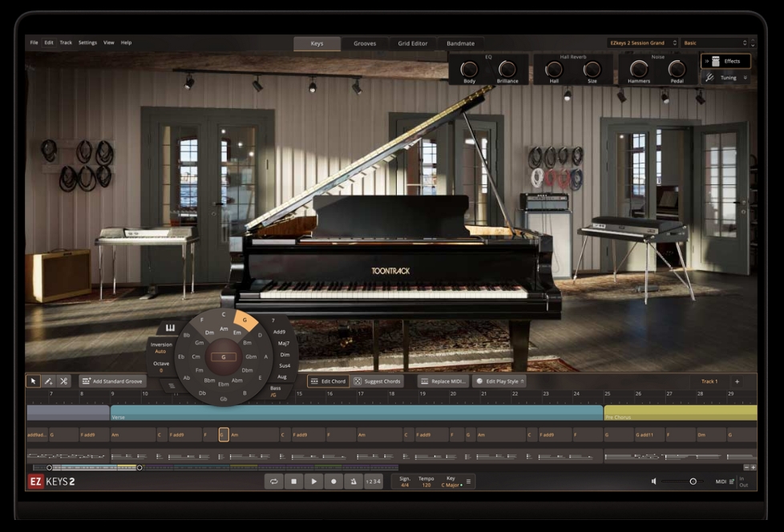Viewport: 784px width, 532px height.
Task: Toggle the metronome
Action: pyautogui.click(x=354, y=482)
